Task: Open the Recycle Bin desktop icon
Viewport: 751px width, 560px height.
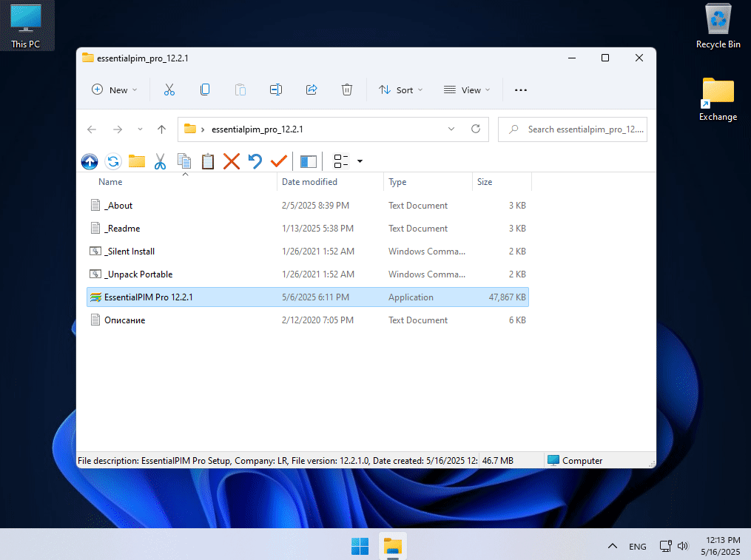Action: tap(718, 26)
